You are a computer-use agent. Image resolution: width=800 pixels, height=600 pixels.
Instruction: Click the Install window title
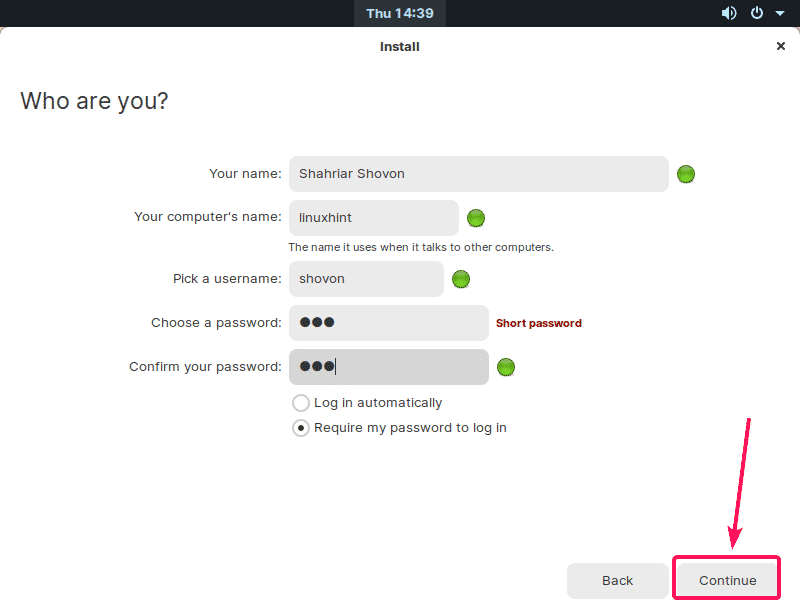point(399,46)
